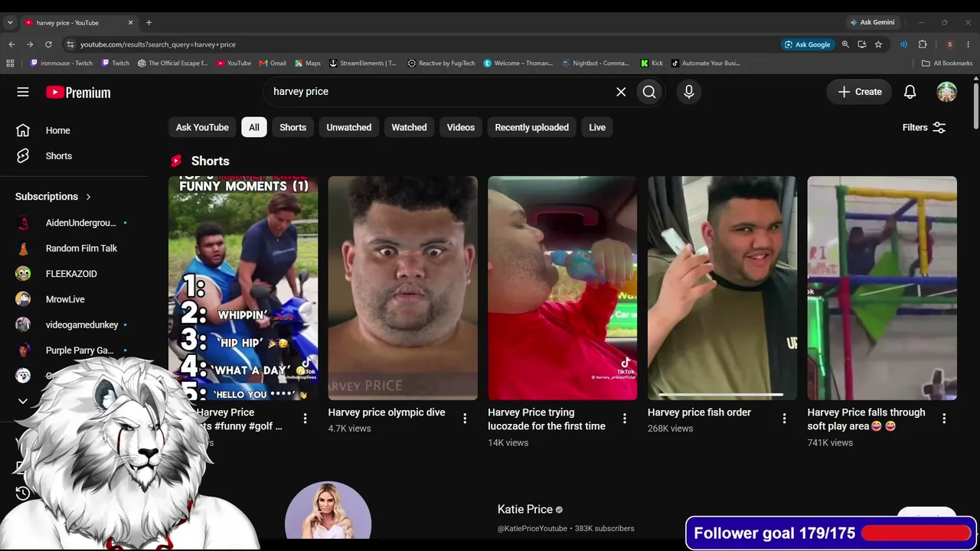Click the YouTube search input field
Viewport: 980px width, 551px height.
pos(440,92)
